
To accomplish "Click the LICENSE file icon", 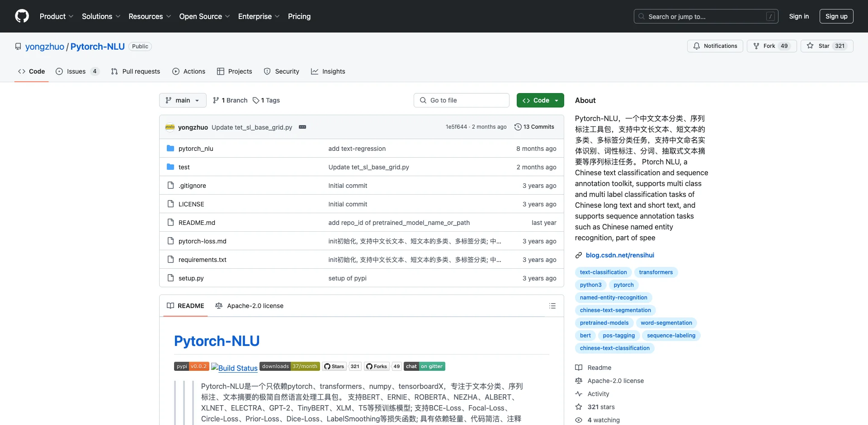I will point(170,204).
